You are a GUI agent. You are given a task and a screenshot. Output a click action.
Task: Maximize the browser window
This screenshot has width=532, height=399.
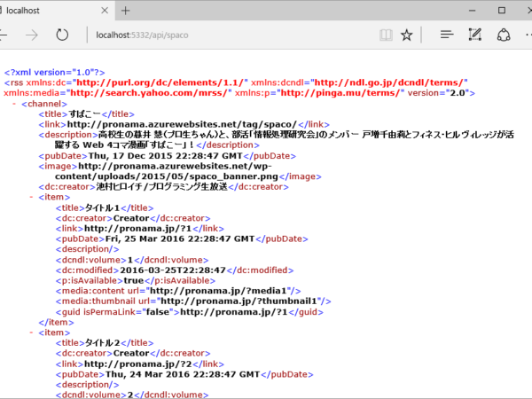click(502, 11)
